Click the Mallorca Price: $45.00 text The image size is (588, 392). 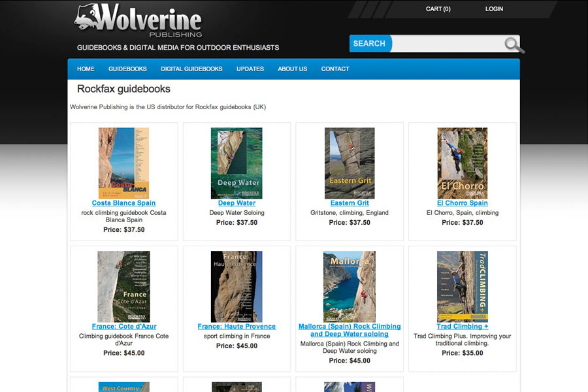click(350, 361)
